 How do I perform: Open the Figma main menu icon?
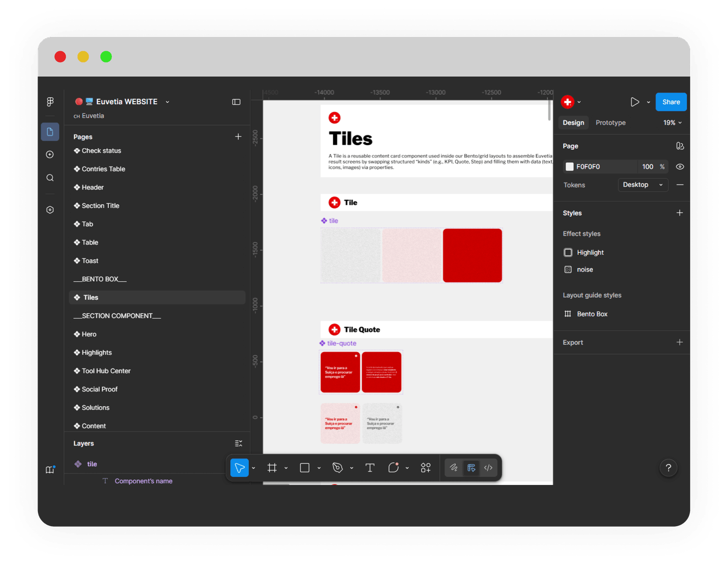pos(50,102)
